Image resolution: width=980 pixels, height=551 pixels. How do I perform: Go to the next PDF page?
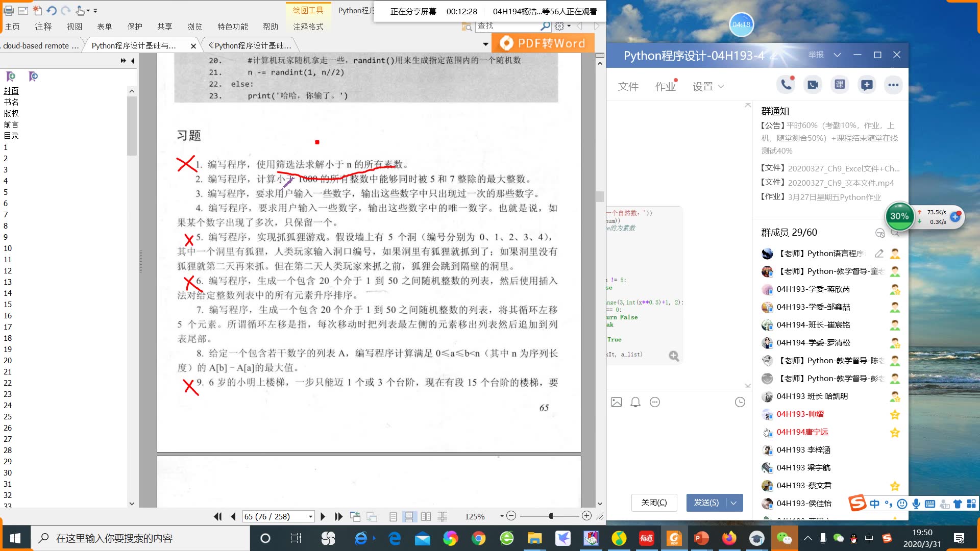(x=323, y=516)
